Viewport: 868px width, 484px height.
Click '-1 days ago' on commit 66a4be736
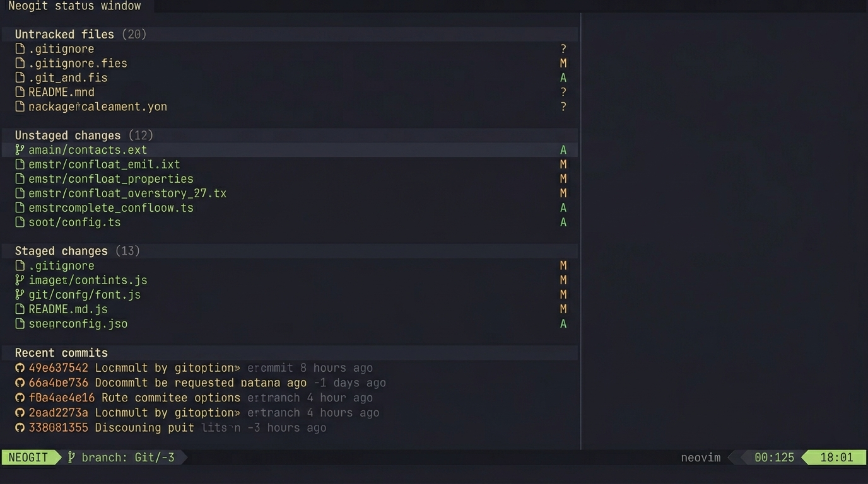(349, 383)
